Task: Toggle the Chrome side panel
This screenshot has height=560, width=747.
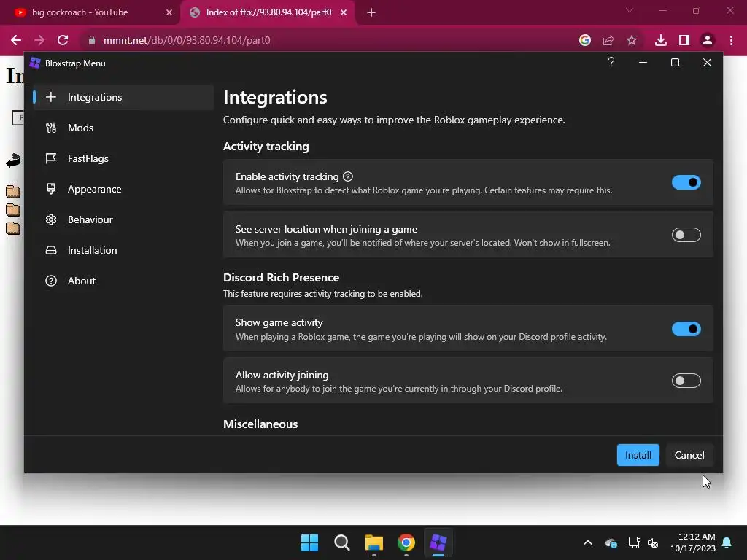Action: [x=684, y=41]
